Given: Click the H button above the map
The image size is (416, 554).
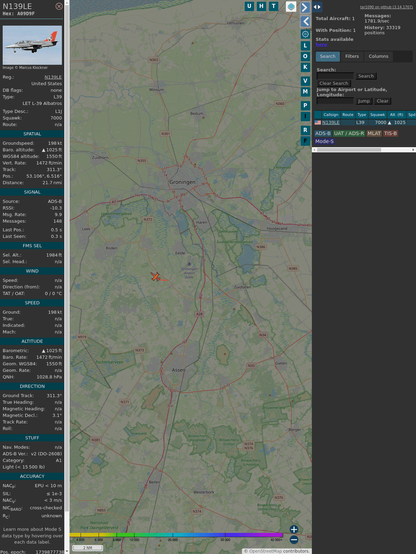Looking at the screenshot, I should click(x=261, y=6).
